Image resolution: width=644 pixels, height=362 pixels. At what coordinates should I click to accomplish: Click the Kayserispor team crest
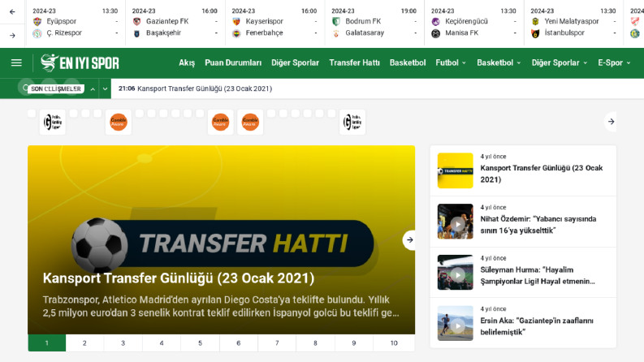point(236,21)
